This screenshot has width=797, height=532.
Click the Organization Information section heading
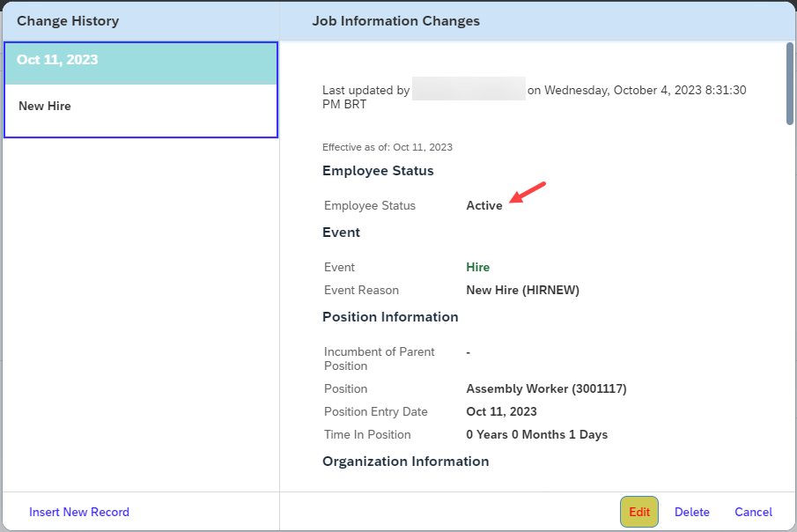pyautogui.click(x=406, y=462)
